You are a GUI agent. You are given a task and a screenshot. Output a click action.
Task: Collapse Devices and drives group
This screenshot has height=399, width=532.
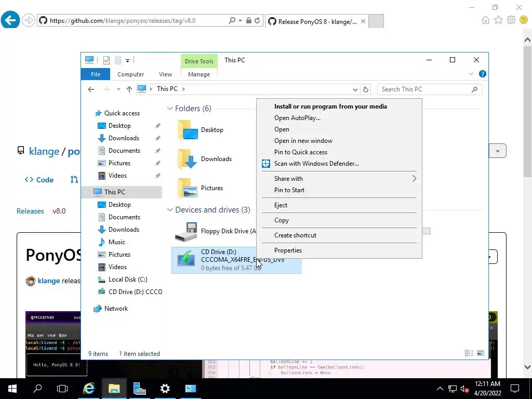coord(170,210)
